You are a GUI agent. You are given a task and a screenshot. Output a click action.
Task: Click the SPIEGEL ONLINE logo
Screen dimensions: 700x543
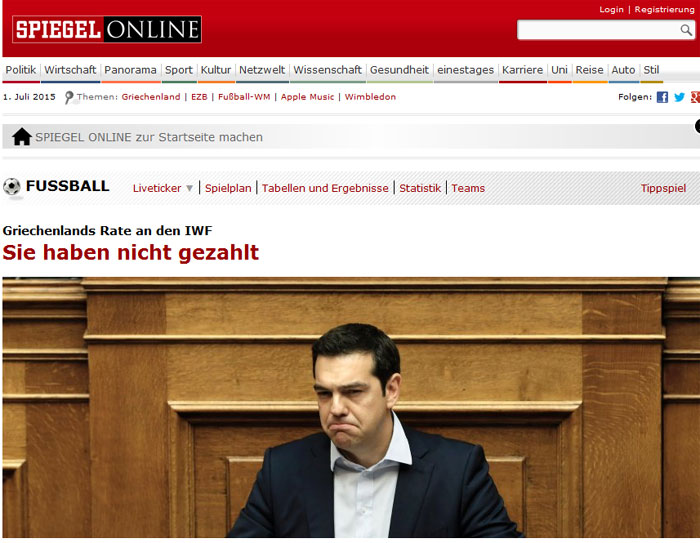tap(107, 29)
